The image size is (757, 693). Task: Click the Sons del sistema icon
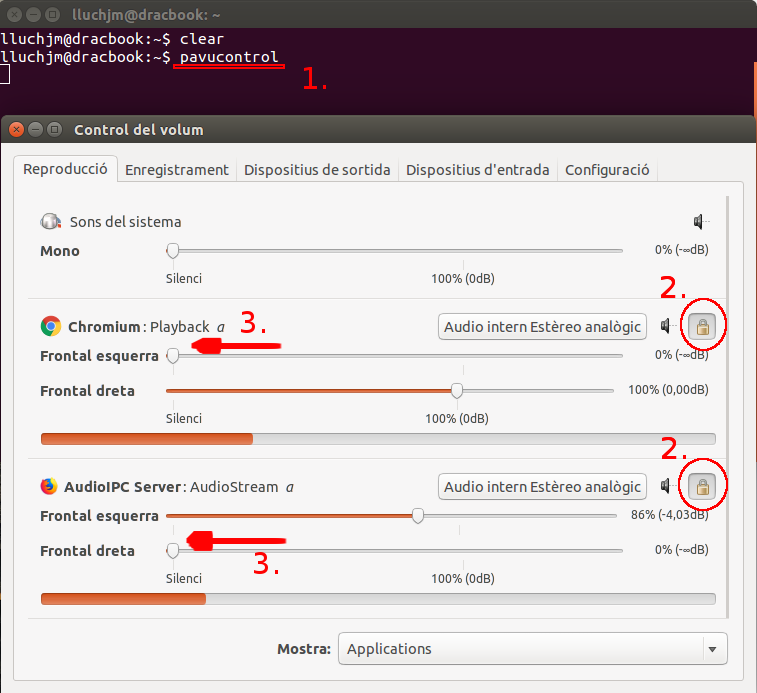point(50,221)
